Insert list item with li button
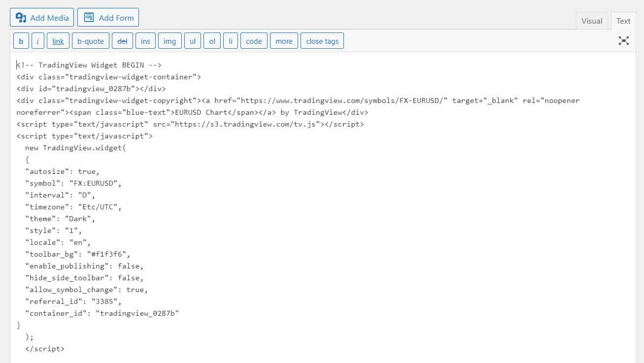This screenshot has height=363, width=644. [x=230, y=41]
